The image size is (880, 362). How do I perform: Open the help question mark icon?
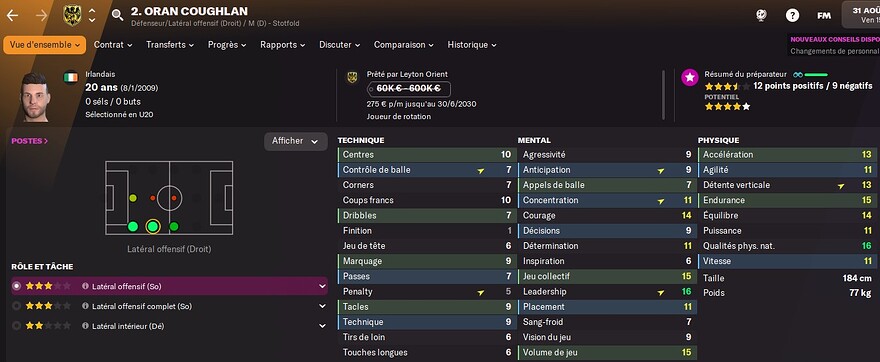pos(792,16)
